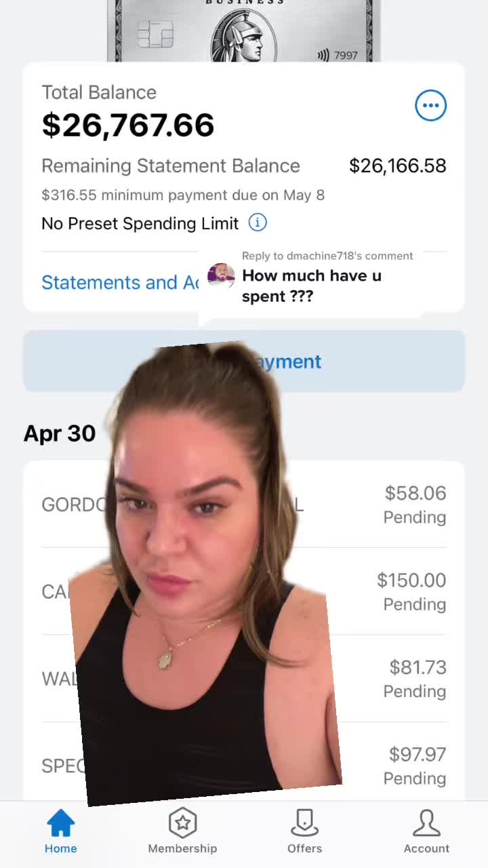Open the Membership tab
Viewport: 488px width, 868px height.
pos(182,831)
